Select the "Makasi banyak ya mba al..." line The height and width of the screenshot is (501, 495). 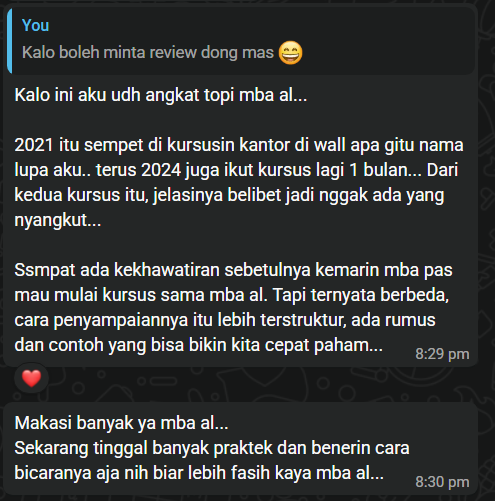[x=121, y=423]
